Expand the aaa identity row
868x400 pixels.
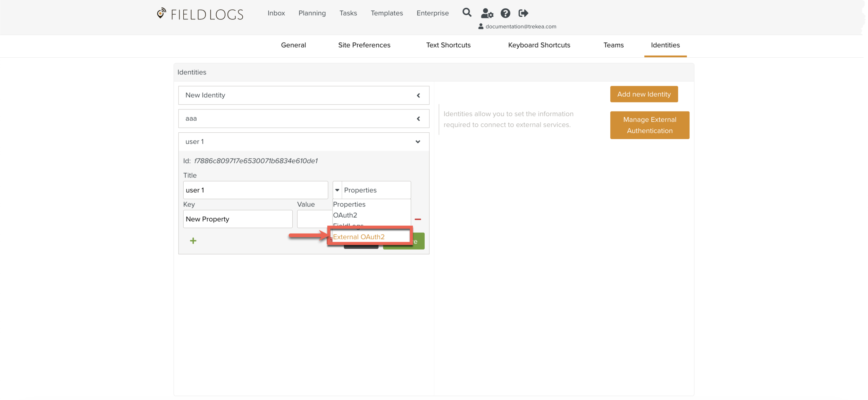tap(418, 119)
